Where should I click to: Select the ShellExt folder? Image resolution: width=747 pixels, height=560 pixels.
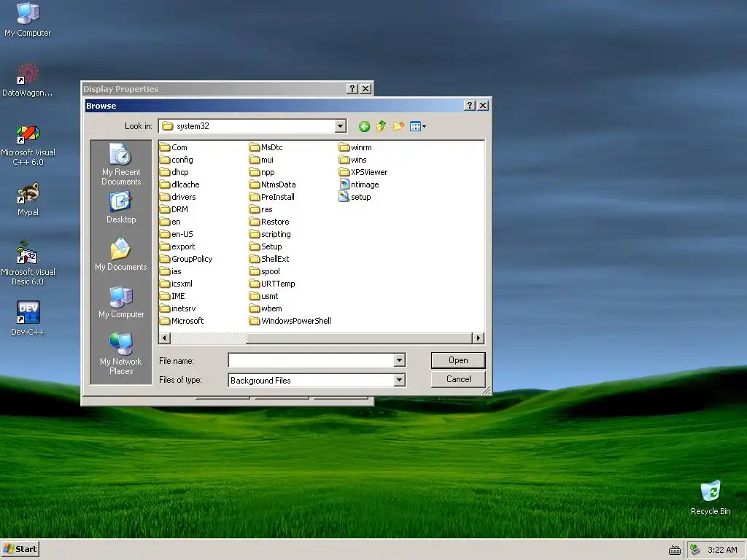[x=269, y=259]
